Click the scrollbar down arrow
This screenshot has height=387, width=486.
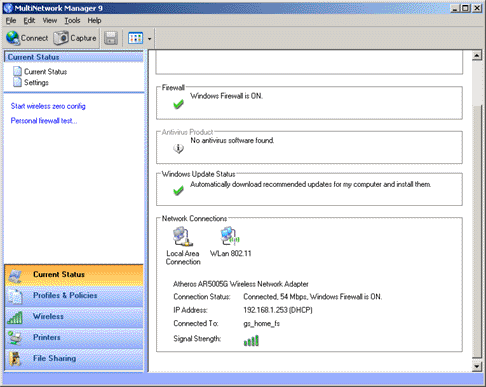click(477, 367)
